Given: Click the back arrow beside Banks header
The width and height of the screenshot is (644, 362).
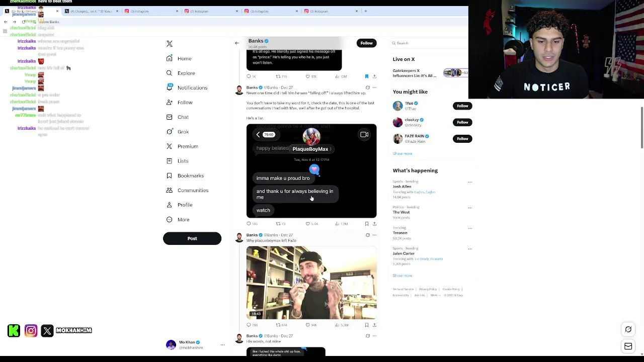Looking at the screenshot, I should click(x=237, y=43).
